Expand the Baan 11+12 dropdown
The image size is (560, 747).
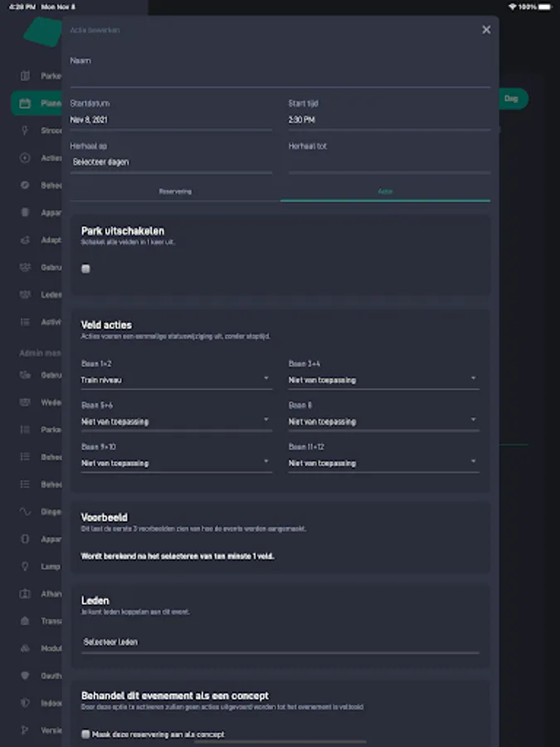(x=383, y=462)
